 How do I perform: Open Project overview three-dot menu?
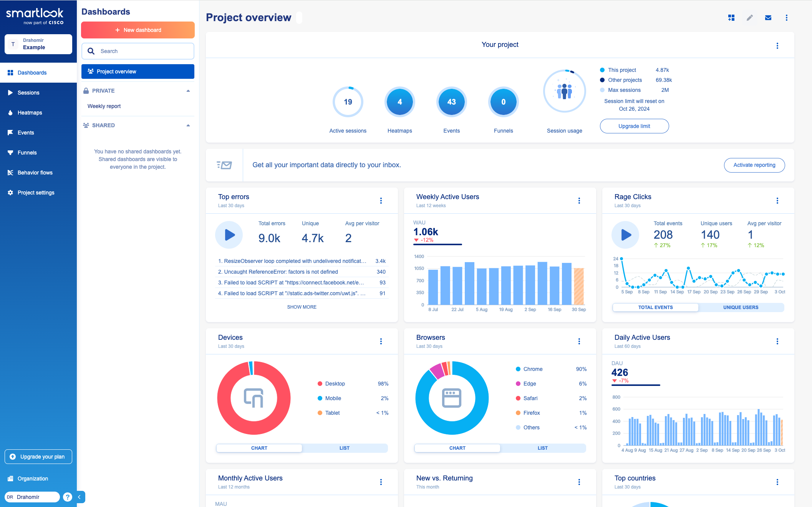click(x=787, y=18)
